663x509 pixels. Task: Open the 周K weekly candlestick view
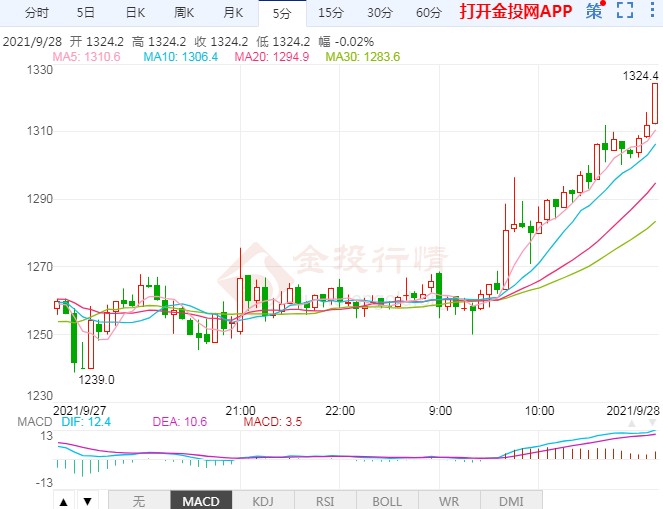point(184,13)
